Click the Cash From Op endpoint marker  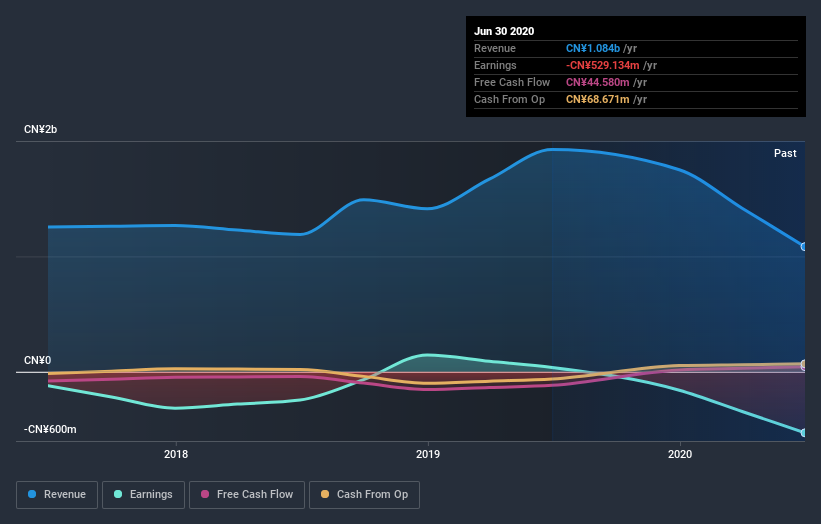tap(804, 363)
